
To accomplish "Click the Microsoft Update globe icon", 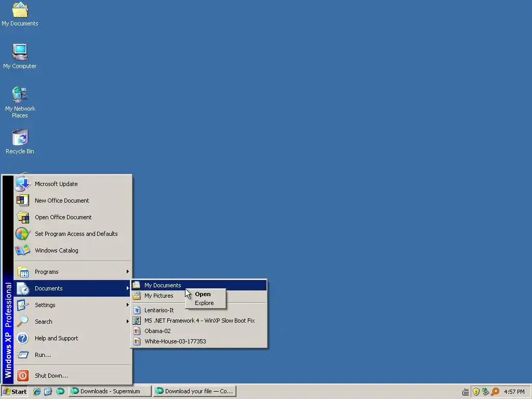I will (22, 184).
